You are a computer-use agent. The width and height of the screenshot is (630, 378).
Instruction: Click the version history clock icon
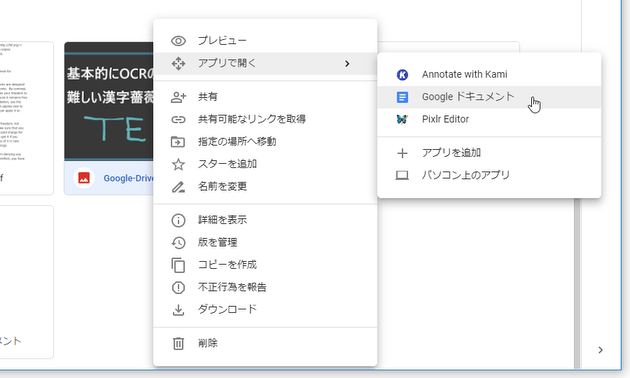(178, 243)
